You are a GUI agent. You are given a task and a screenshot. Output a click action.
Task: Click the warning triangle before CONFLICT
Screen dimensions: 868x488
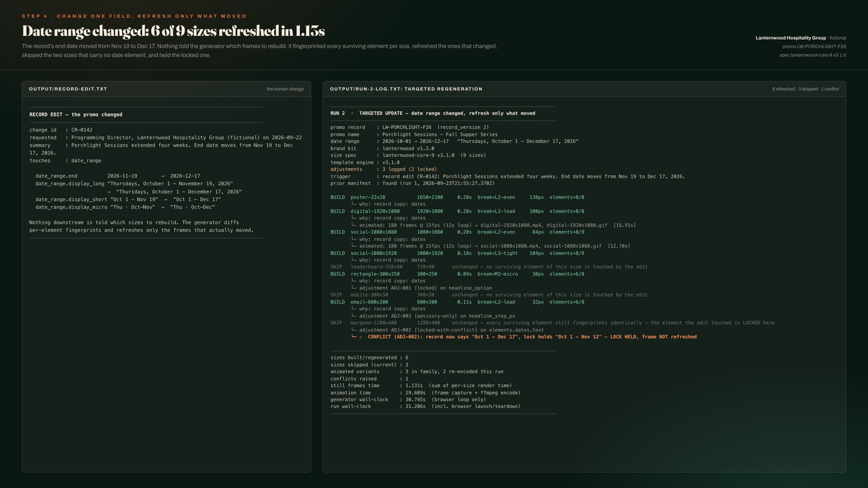[x=361, y=337]
